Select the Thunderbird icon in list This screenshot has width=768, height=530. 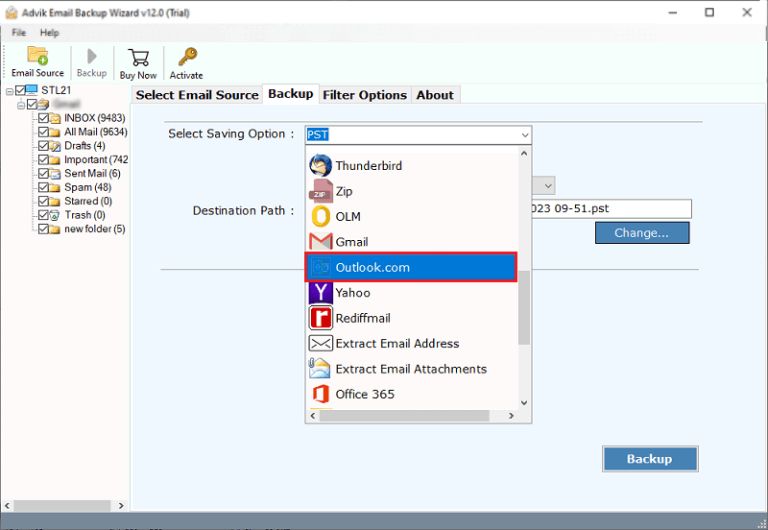tap(320, 166)
